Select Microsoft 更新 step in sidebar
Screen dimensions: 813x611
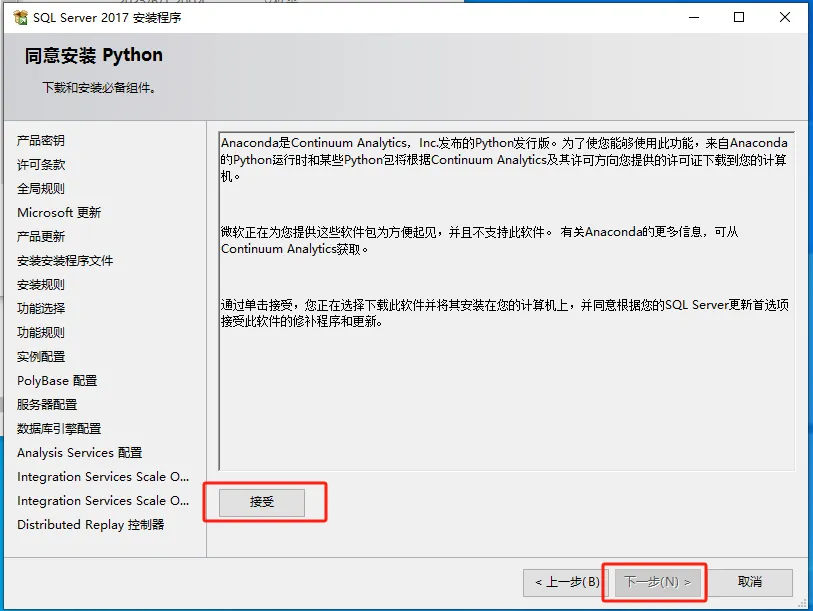[x=59, y=213]
